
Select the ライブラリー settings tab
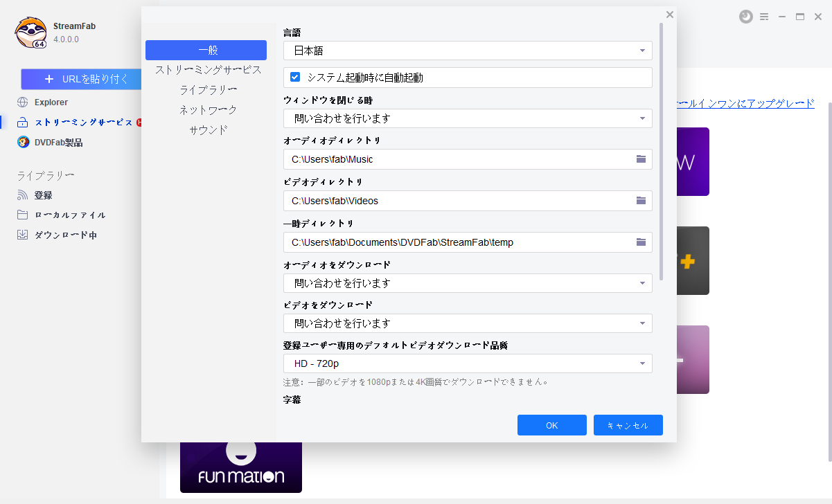click(x=208, y=90)
